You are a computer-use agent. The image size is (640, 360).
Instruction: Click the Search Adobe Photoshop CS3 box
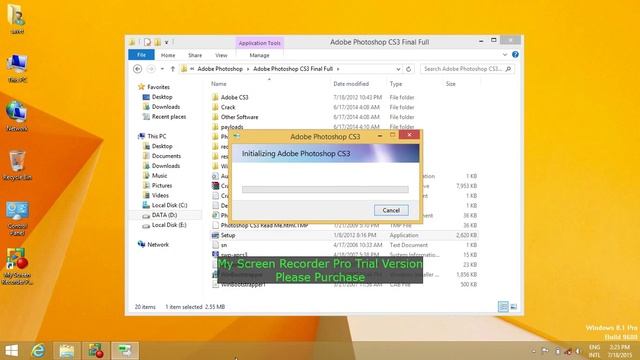[x=467, y=69]
